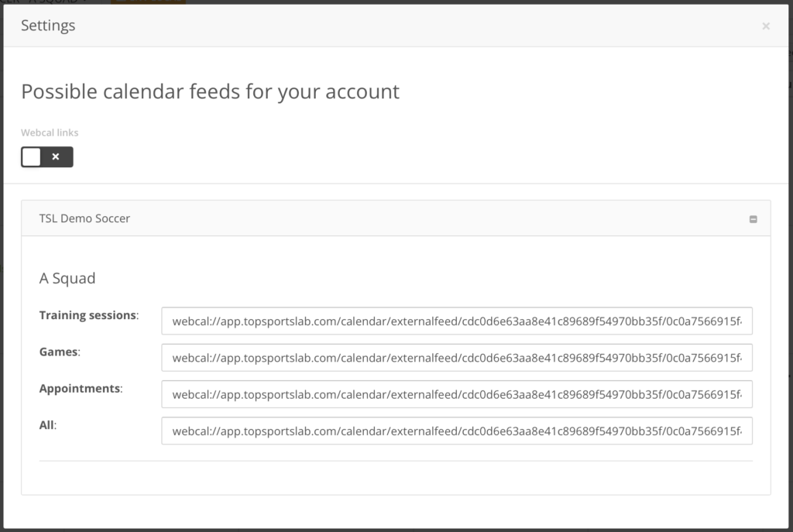The image size is (793, 532).
Task: Click the x mark on Webcal switch
Action: pos(56,156)
